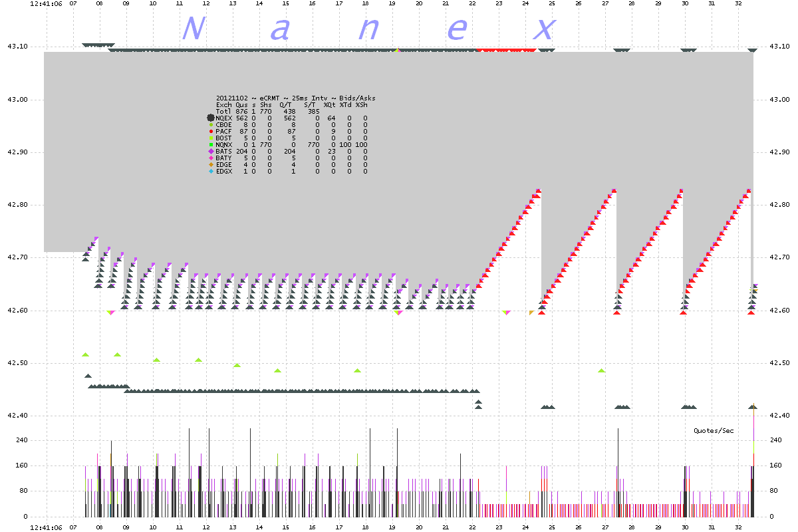
Task: Click the '438' Q/T total value
Action: [290, 111]
